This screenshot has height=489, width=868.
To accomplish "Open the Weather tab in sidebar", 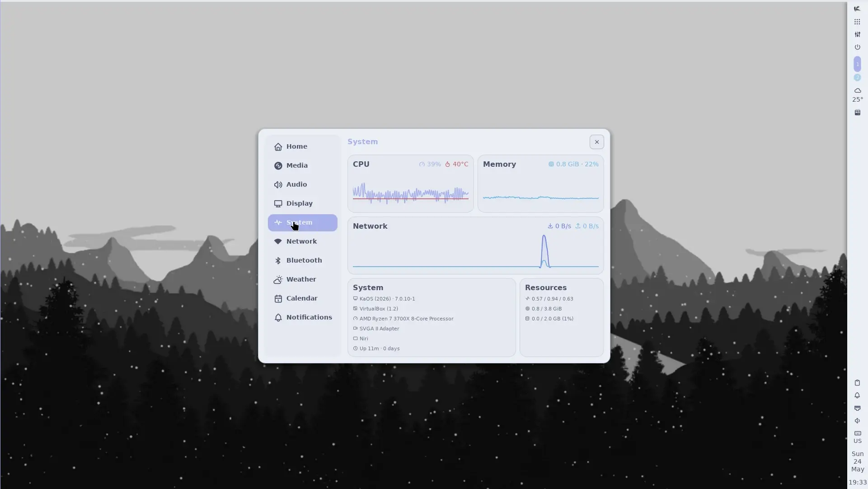I will click(302, 279).
